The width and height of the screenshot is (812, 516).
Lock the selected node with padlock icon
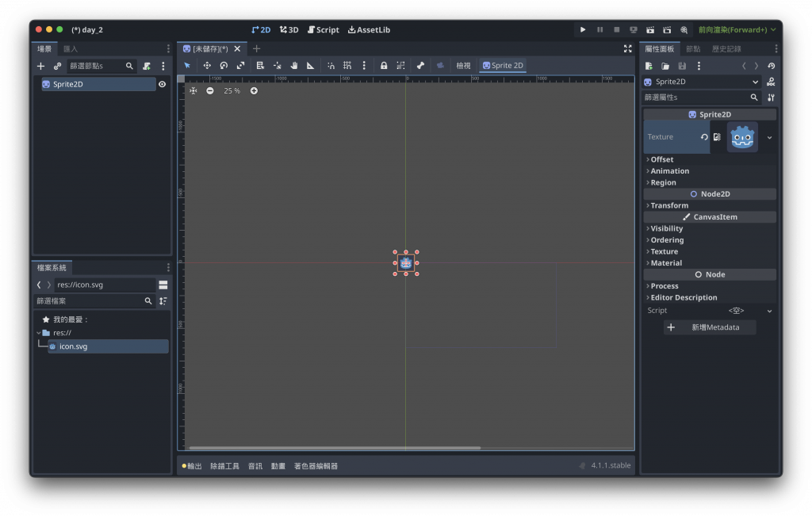click(384, 65)
